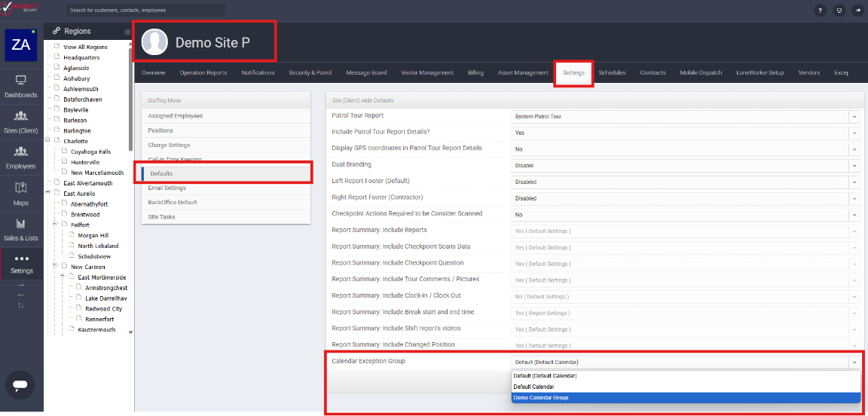Choose Default Calendar option in list
Viewport: 868px width, 416px height.
(686, 387)
